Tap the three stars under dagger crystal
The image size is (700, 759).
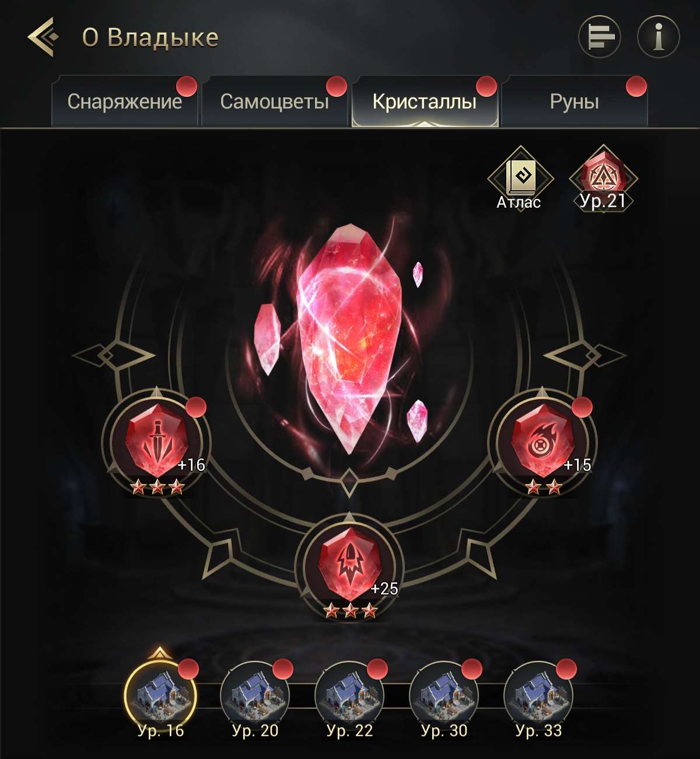[x=157, y=487]
